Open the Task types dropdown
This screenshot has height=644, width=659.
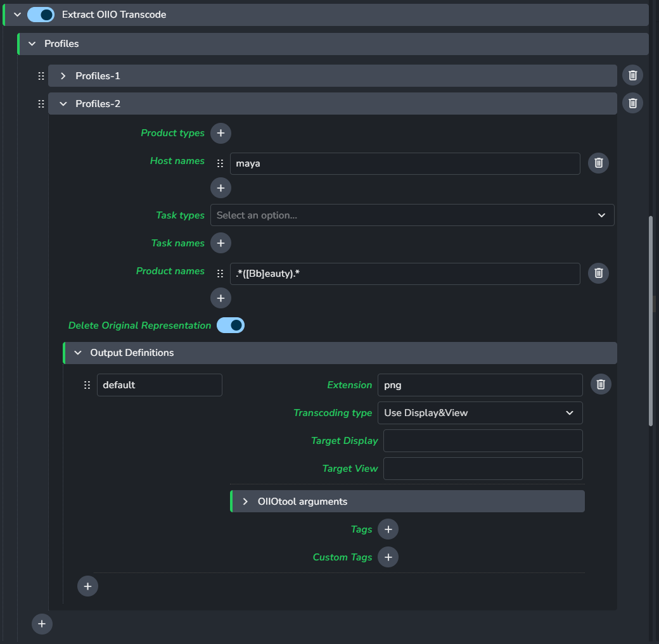pos(412,215)
